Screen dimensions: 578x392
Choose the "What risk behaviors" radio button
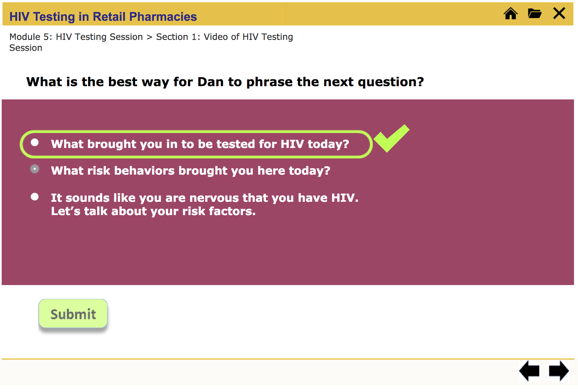pyautogui.click(x=35, y=169)
